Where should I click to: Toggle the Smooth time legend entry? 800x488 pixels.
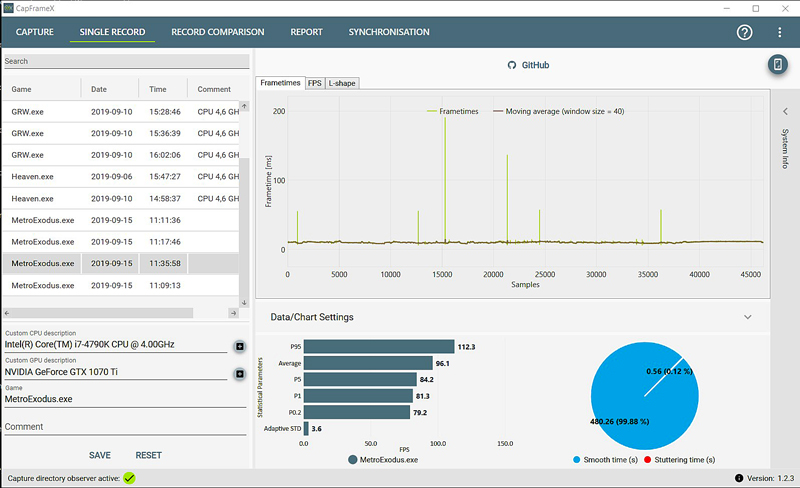[605, 460]
